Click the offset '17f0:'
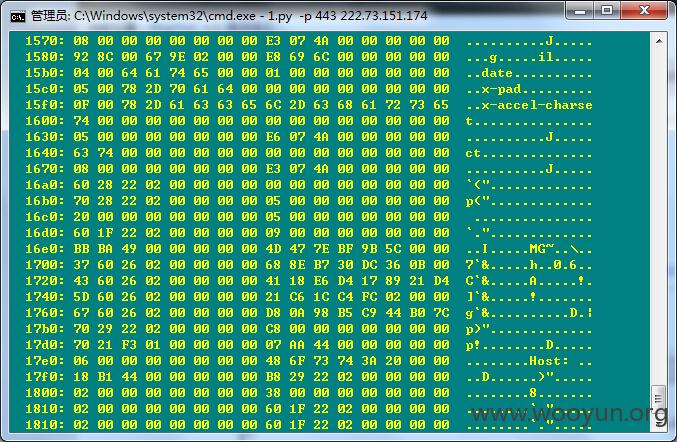 click(44, 376)
